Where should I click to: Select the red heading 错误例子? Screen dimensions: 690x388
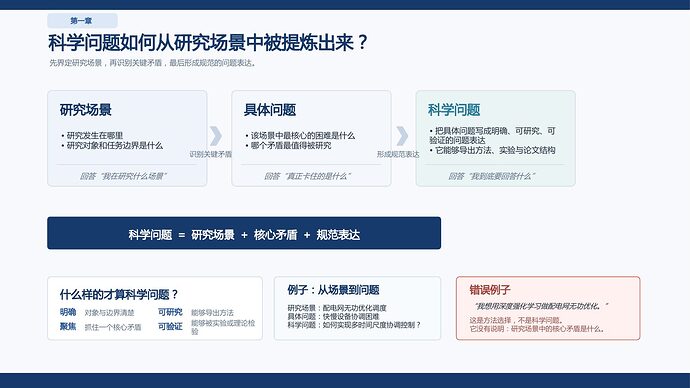click(489, 290)
